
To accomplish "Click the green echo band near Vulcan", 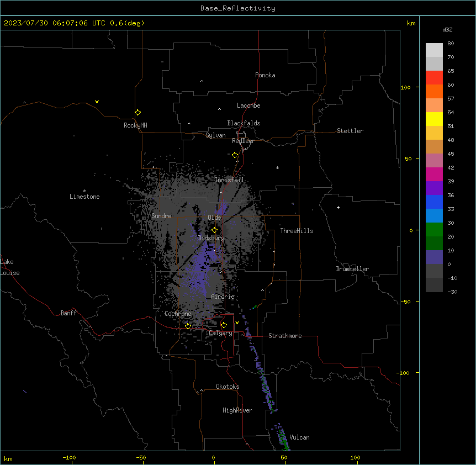I will (x=283, y=437).
